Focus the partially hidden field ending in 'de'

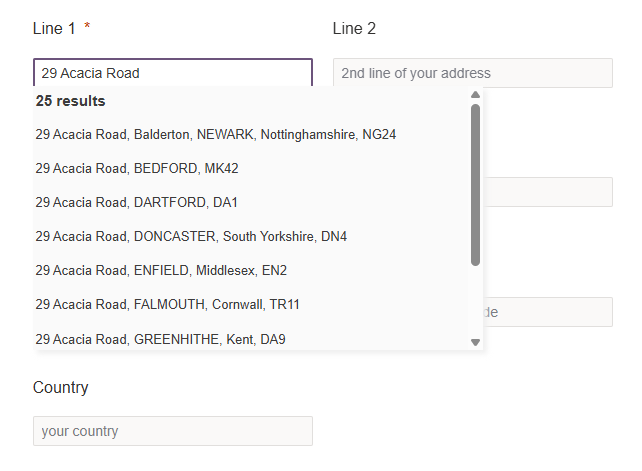click(548, 312)
